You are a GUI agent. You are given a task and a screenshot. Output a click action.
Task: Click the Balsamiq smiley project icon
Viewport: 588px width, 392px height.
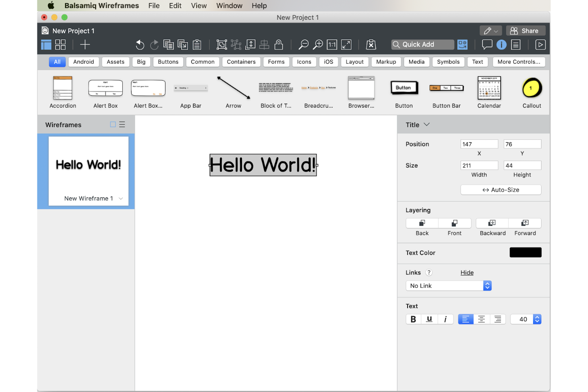(x=45, y=31)
